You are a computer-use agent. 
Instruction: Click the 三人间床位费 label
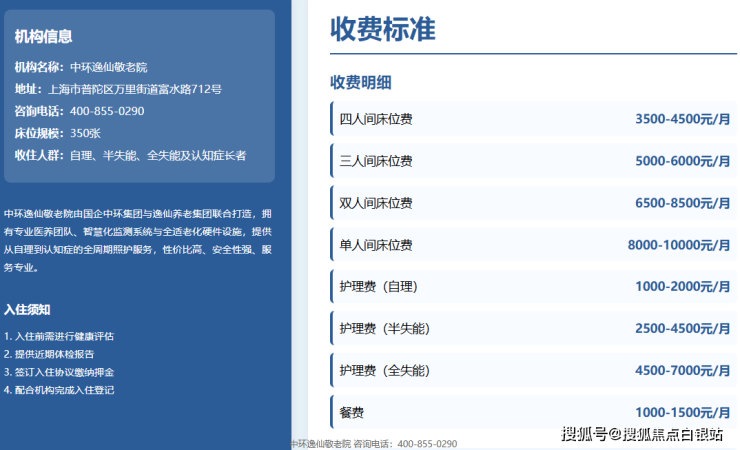[376, 161]
